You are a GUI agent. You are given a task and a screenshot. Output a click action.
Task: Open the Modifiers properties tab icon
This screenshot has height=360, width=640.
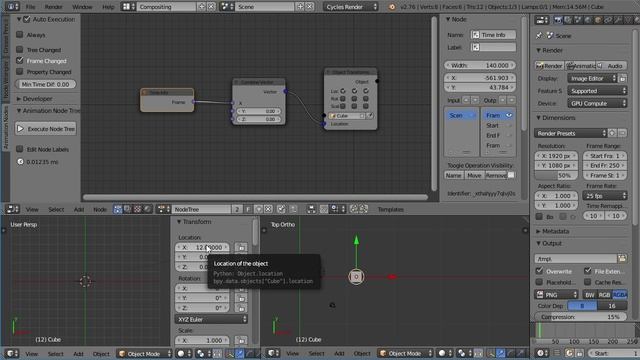618,20
